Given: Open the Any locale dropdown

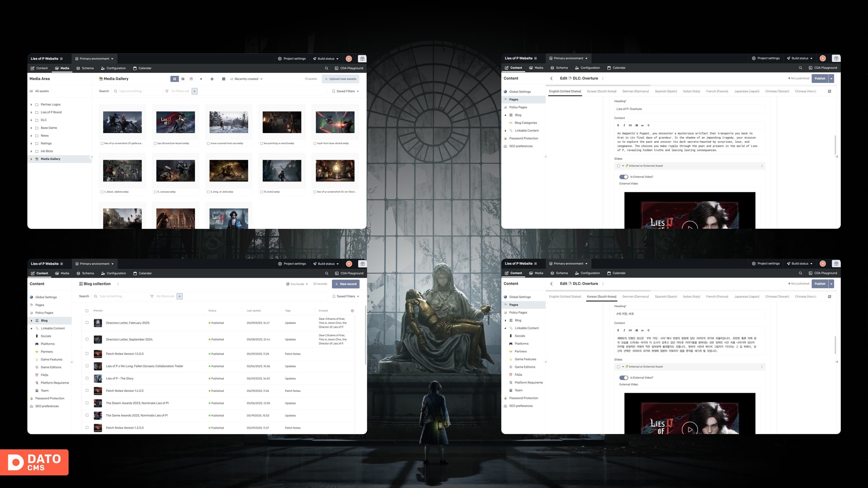Looking at the screenshot, I should pos(297,284).
